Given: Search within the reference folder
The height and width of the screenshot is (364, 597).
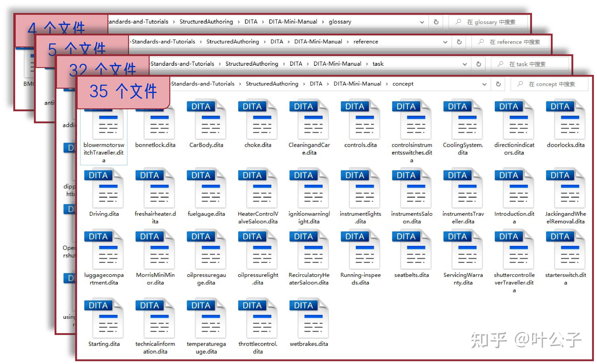Looking at the screenshot, I should click(511, 42).
